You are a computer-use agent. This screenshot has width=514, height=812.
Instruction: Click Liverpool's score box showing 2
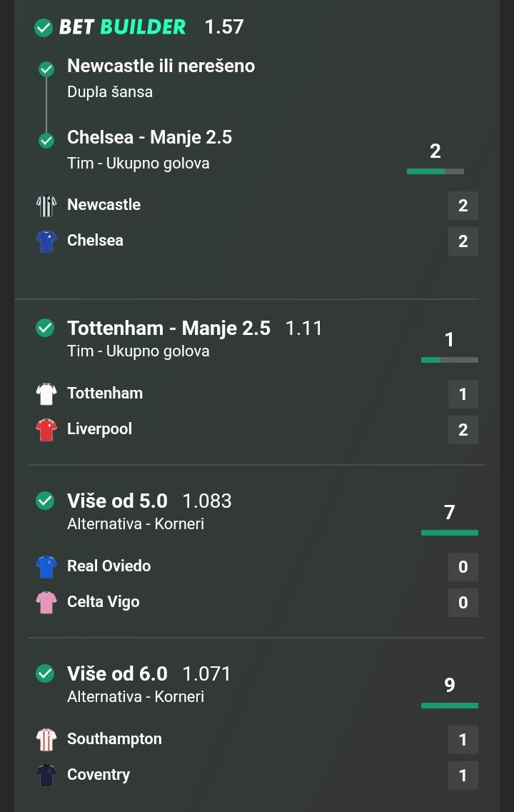[x=463, y=430]
